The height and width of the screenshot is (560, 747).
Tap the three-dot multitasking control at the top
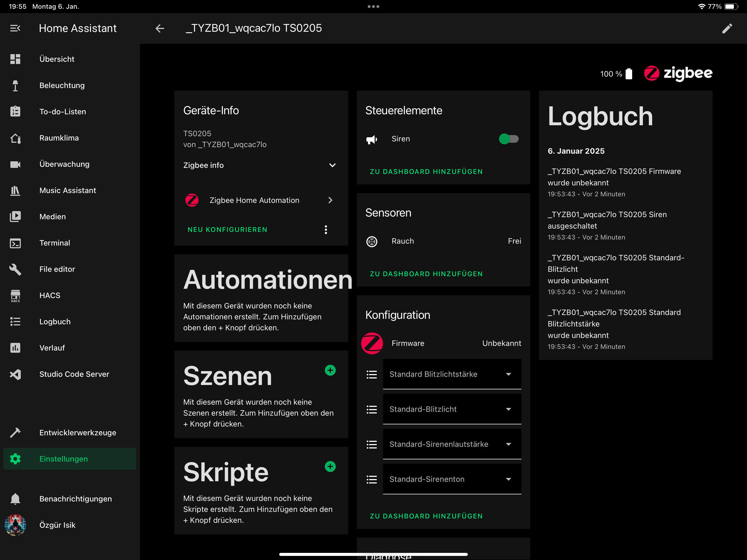pos(373,6)
